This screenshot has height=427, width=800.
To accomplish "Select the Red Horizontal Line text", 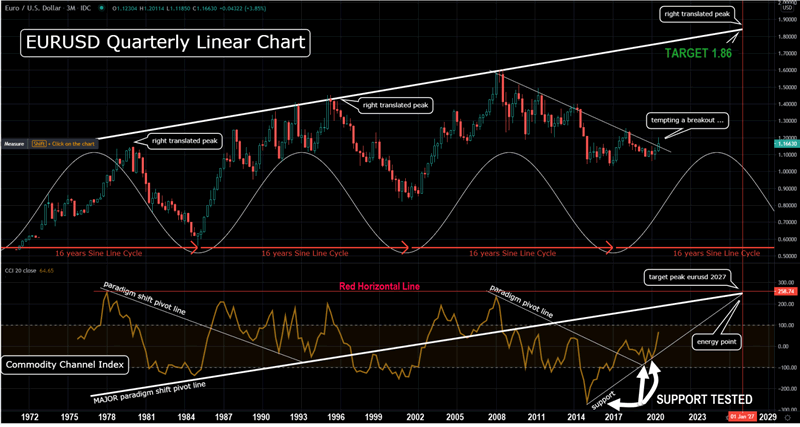I will 380,287.
